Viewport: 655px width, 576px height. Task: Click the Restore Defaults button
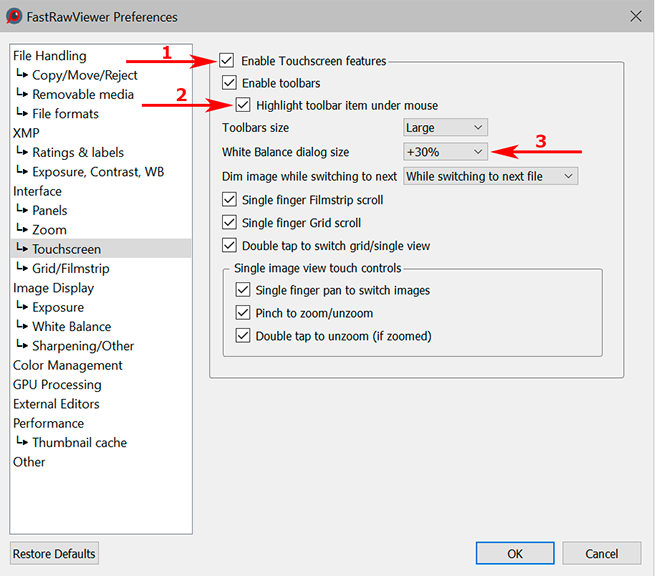coord(54,553)
